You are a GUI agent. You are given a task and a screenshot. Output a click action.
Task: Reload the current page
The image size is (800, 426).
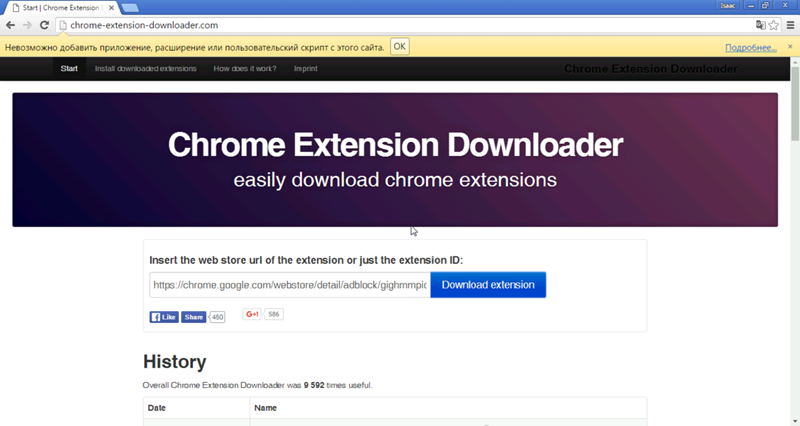pyautogui.click(x=44, y=25)
